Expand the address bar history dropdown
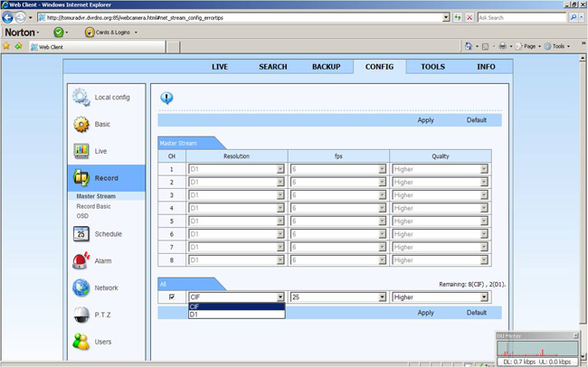The width and height of the screenshot is (588, 367). (446, 17)
